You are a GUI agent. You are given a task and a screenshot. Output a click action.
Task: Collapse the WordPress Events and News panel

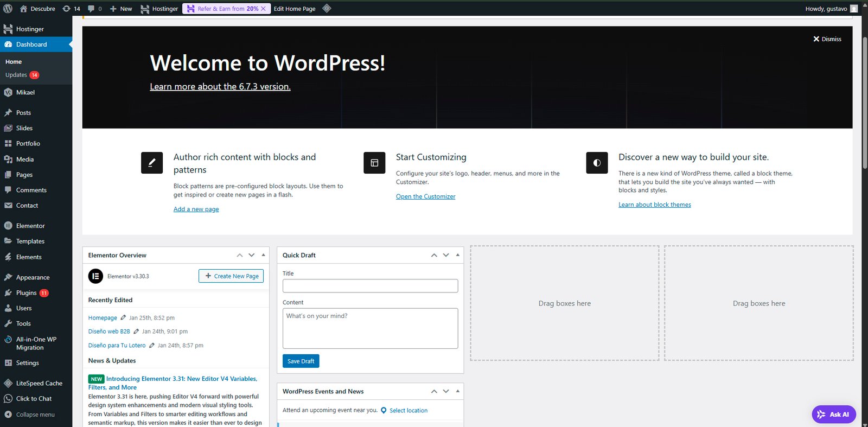point(457,391)
